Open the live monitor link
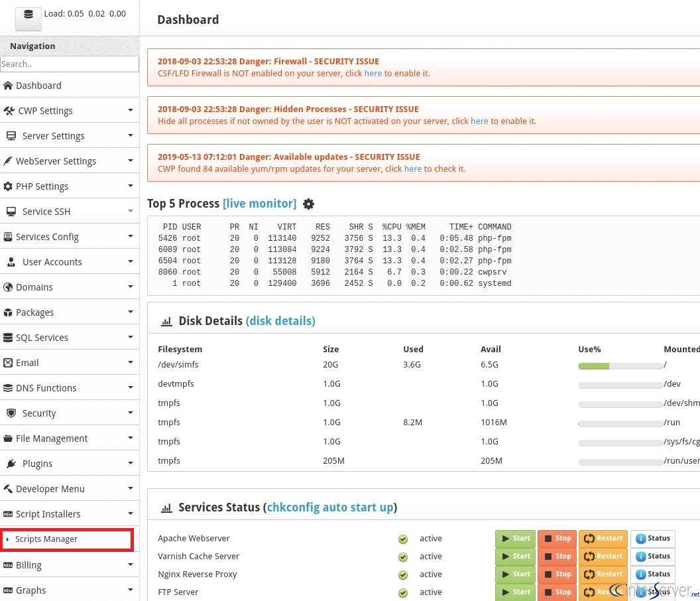The width and height of the screenshot is (700, 601). click(x=259, y=204)
